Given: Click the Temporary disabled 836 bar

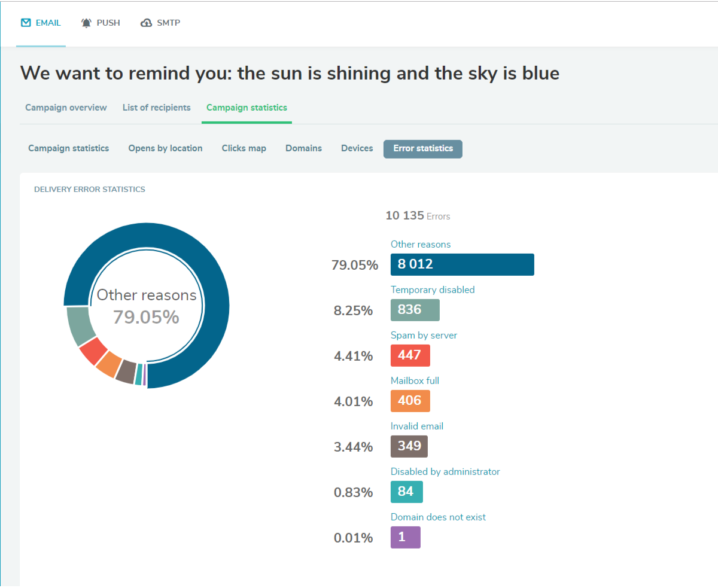Looking at the screenshot, I should pyautogui.click(x=415, y=310).
